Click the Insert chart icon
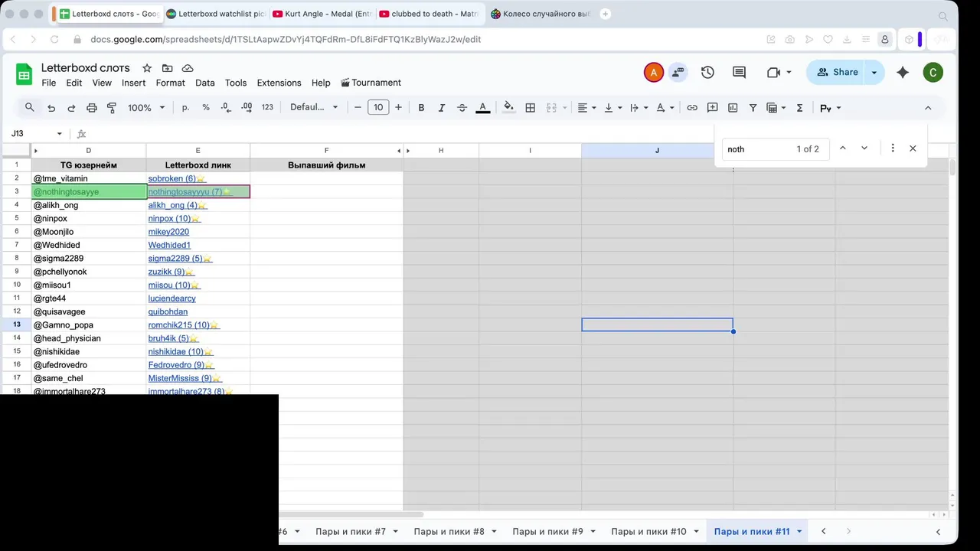 pos(733,108)
